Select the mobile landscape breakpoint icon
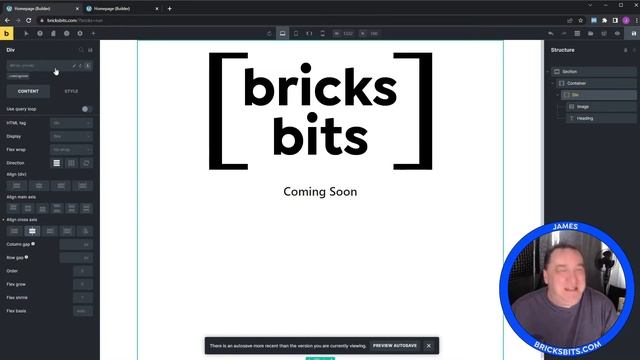Viewport: 640px width, 360px height. click(x=309, y=33)
